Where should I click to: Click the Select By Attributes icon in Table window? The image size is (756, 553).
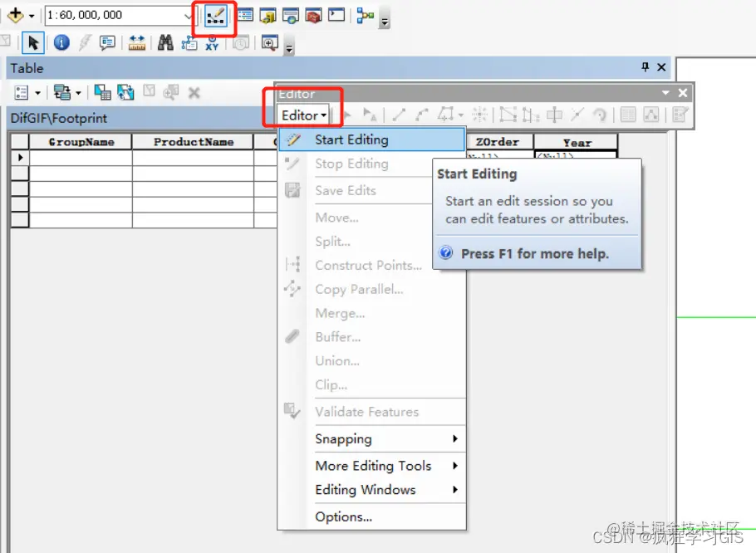[102, 92]
